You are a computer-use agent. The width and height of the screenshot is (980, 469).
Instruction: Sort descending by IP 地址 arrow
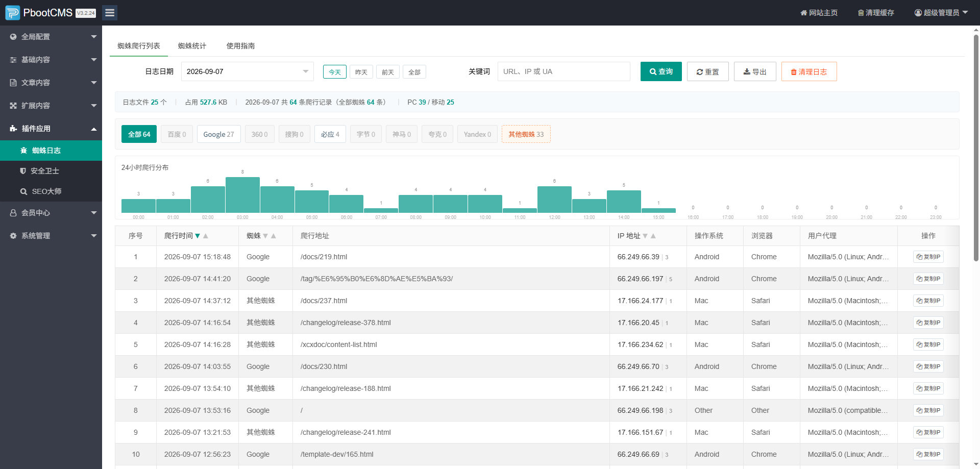645,236
